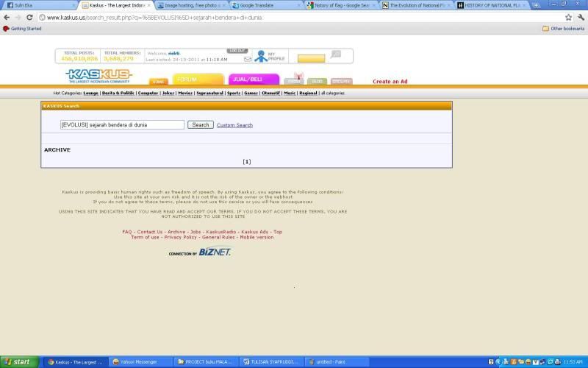
Task: Open the Term of use footer link
Action: coord(145,237)
